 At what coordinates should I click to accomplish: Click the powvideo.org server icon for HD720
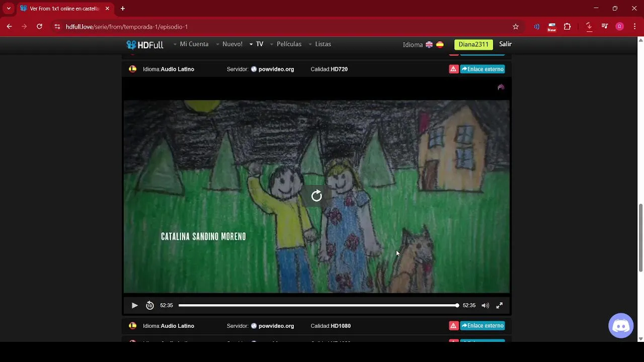(x=254, y=69)
